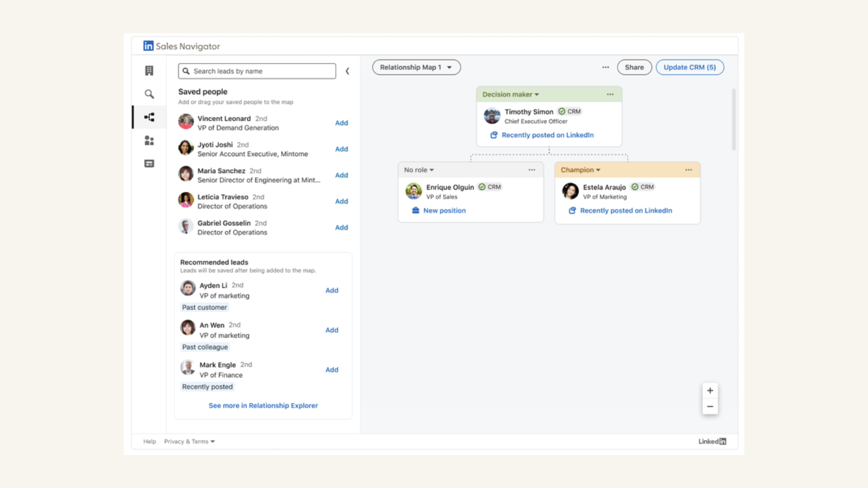The width and height of the screenshot is (868, 488).
Task: Click the CRM badge on Timothy Simon's card
Action: [570, 111]
